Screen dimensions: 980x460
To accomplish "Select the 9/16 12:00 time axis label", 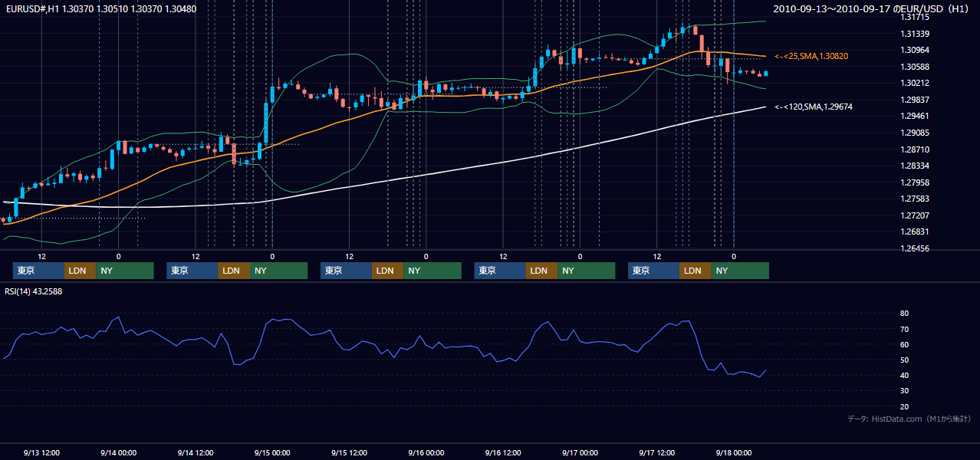I will click(x=503, y=452).
